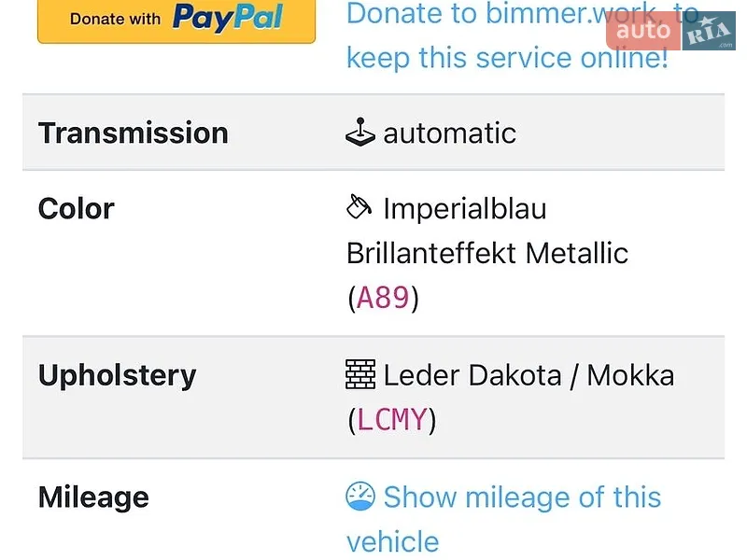Screen dimensions: 747x560
Task: Click the auto RIA watermark logo
Action: pos(670,31)
